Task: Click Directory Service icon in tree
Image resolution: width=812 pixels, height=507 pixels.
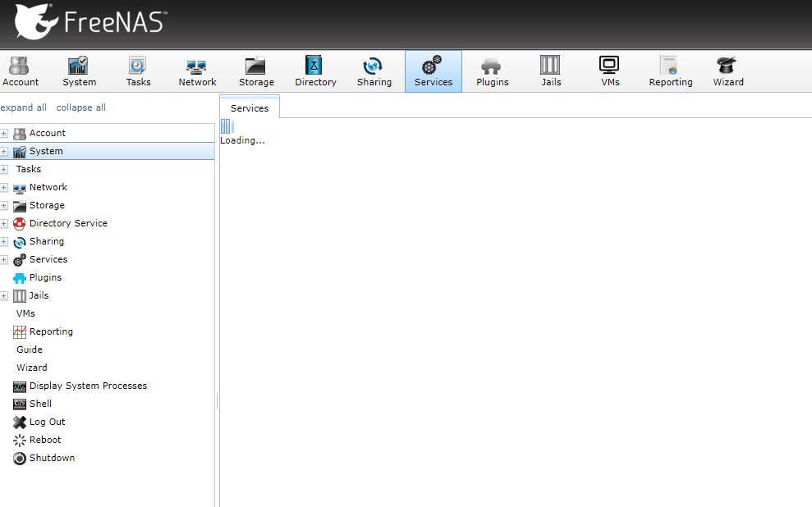Action: pos(20,224)
